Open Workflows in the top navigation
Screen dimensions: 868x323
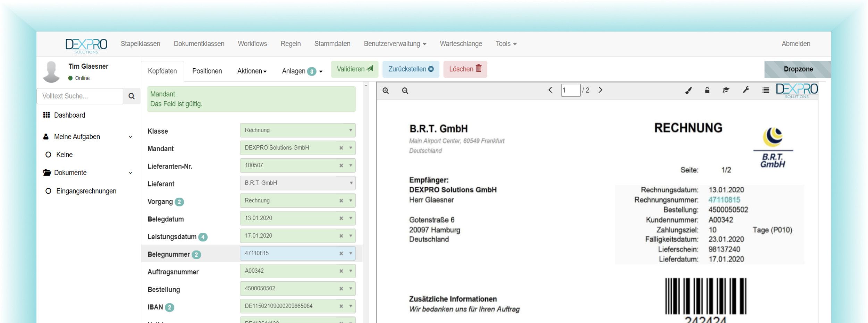(x=252, y=44)
